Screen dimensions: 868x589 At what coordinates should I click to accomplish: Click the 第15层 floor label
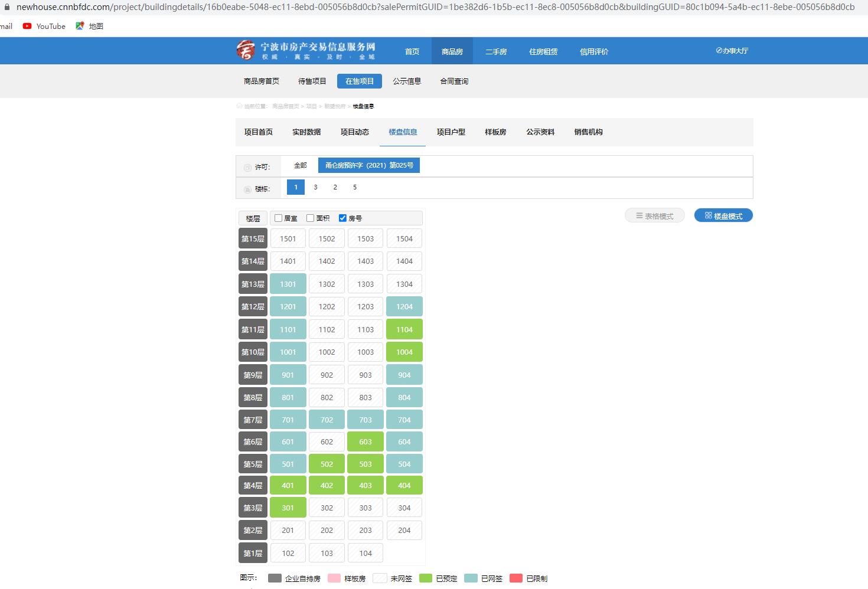click(253, 238)
